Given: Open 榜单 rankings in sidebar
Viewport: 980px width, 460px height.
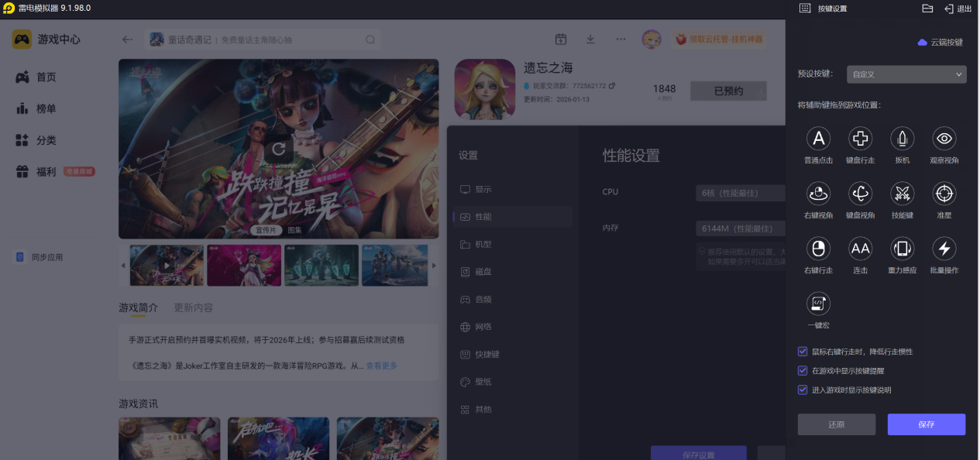Looking at the screenshot, I should [x=36, y=109].
